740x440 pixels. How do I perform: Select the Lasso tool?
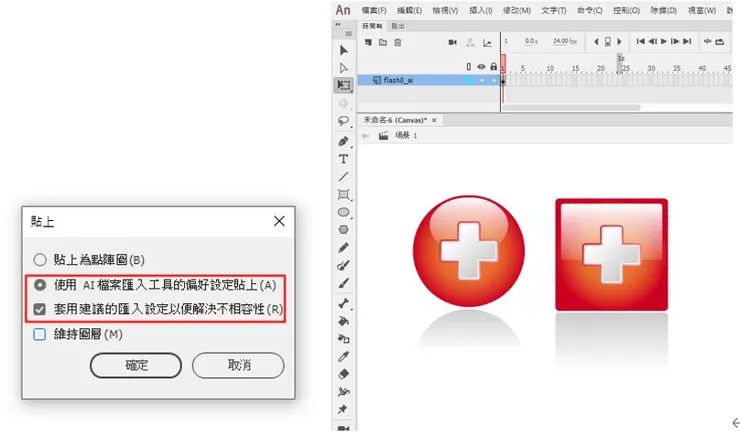[x=344, y=121]
